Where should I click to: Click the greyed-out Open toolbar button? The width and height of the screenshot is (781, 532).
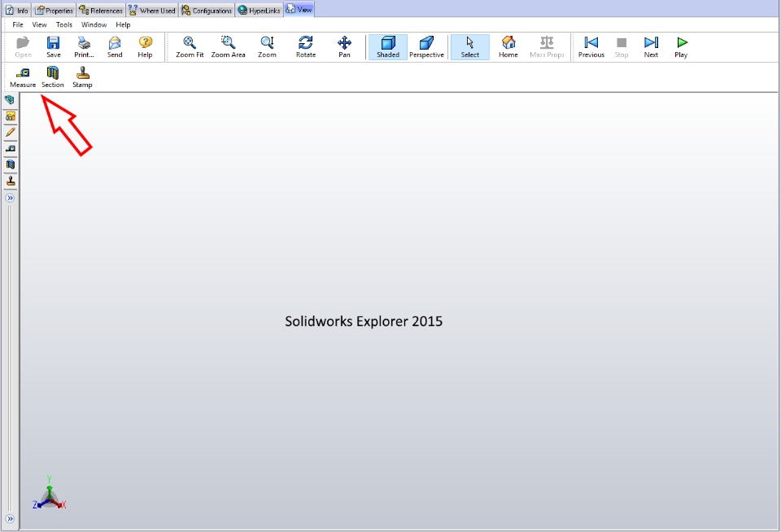(x=23, y=47)
